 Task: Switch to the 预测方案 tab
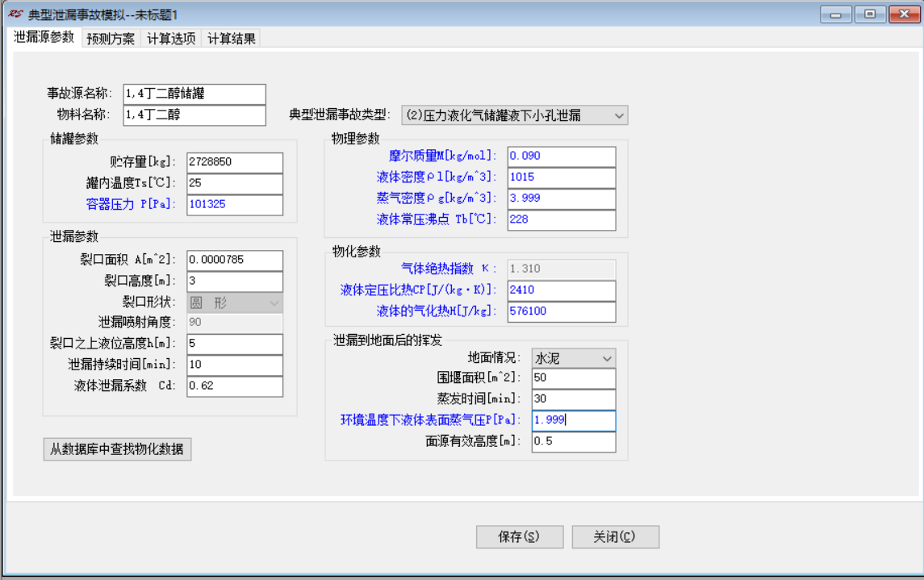111,39
